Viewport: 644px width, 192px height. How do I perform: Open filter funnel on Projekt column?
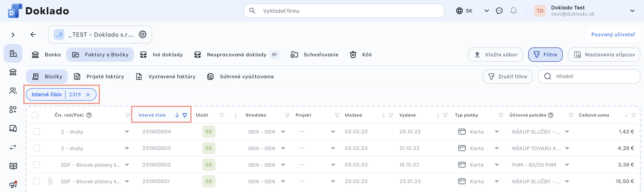[337, 115]
